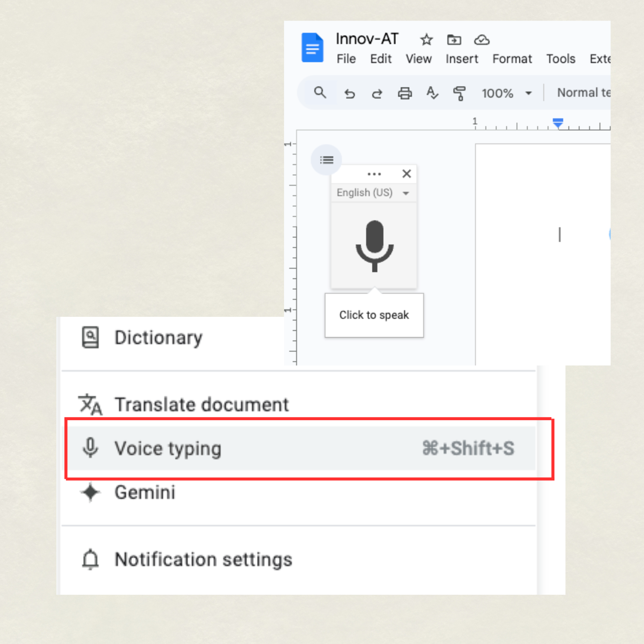
Task: Show the document outline list button
Action: coord(326,160)
